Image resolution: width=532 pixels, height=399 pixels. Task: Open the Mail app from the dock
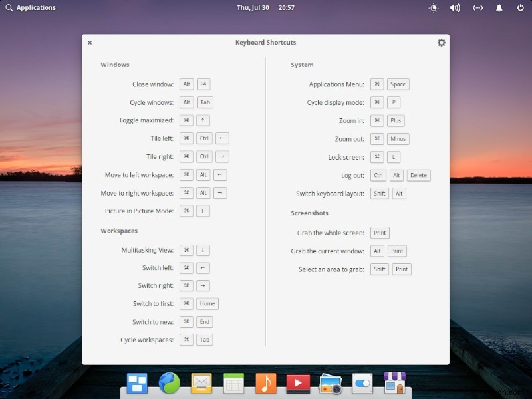click(x=201, y=383)
